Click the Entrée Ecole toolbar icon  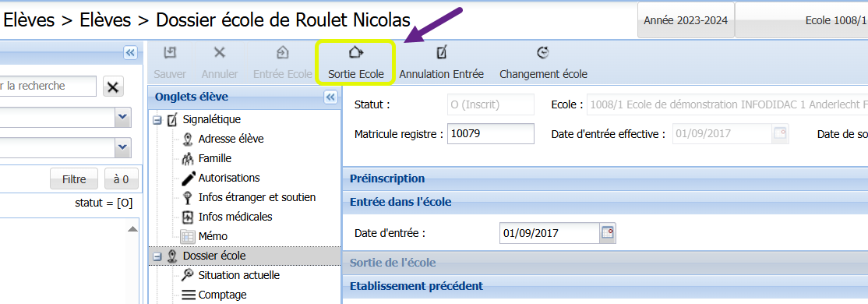[x=282, y=52]
